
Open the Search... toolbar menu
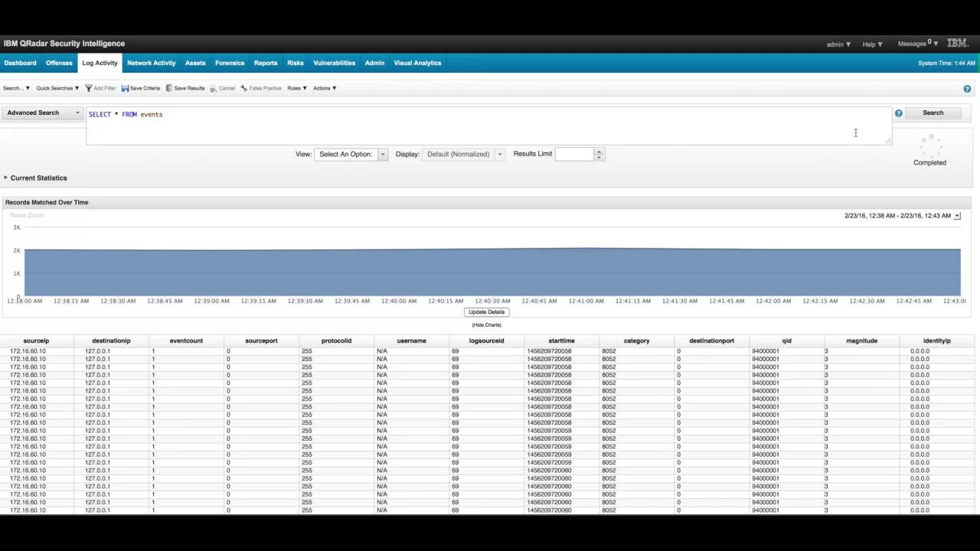pos(16,88)
